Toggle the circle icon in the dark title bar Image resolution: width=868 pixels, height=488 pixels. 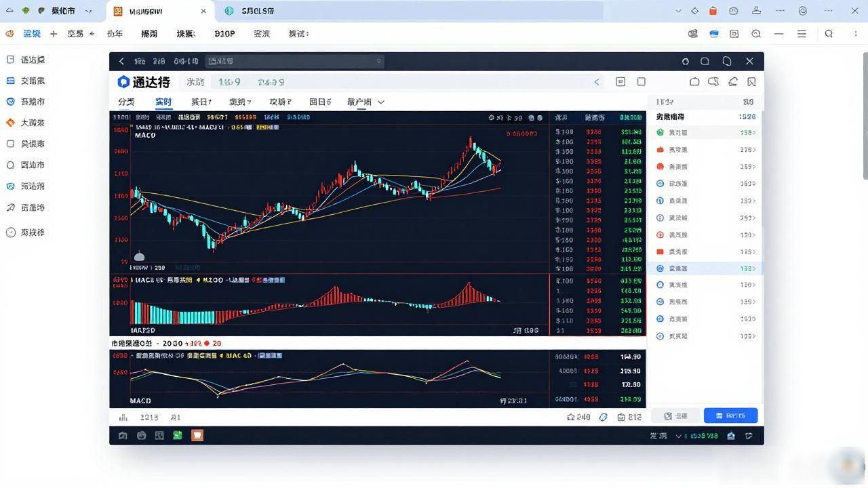click(x=686, y=61)
